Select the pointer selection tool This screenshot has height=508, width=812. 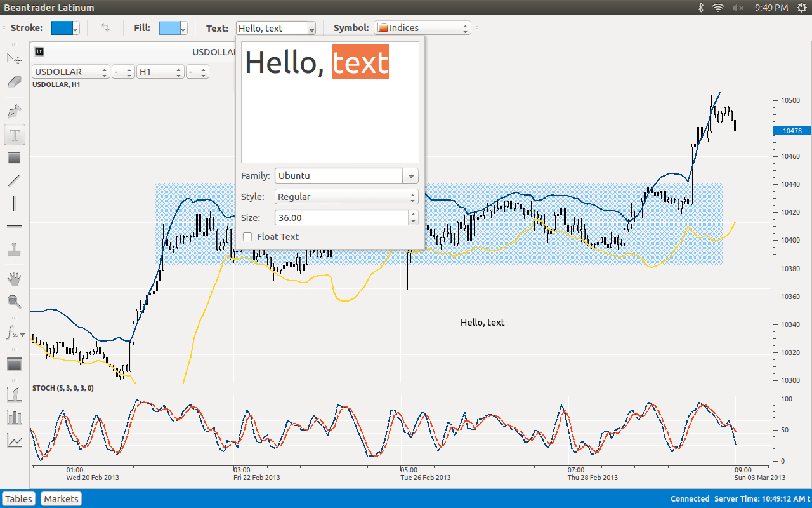[15, 58]
